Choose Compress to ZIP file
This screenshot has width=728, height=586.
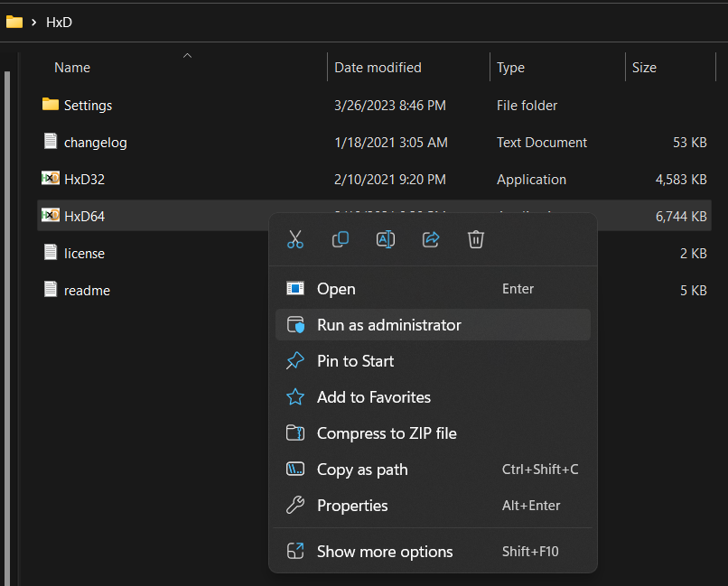(x=387, y=433)
